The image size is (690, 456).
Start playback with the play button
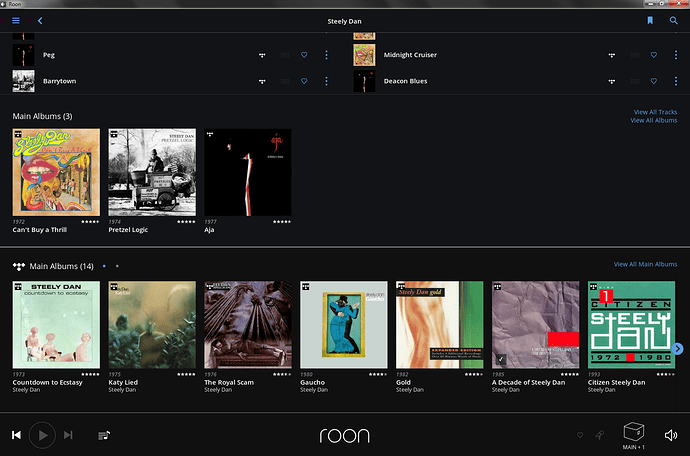tap(42, 435)
